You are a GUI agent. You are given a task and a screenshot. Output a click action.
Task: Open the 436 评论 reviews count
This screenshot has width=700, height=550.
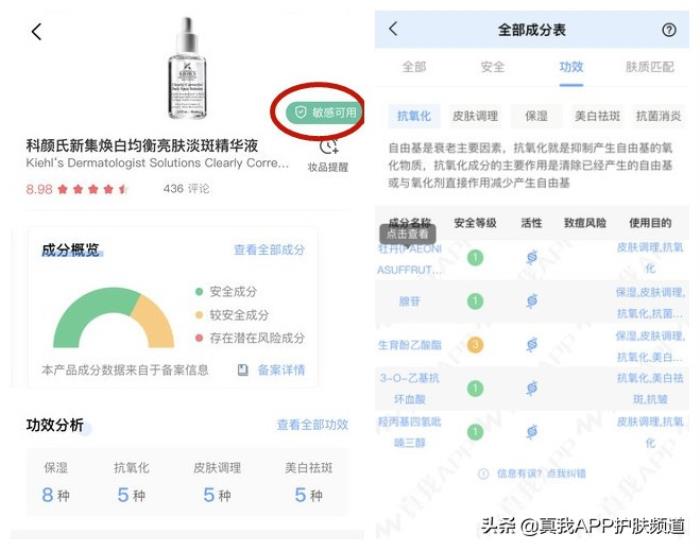point(186,188)
